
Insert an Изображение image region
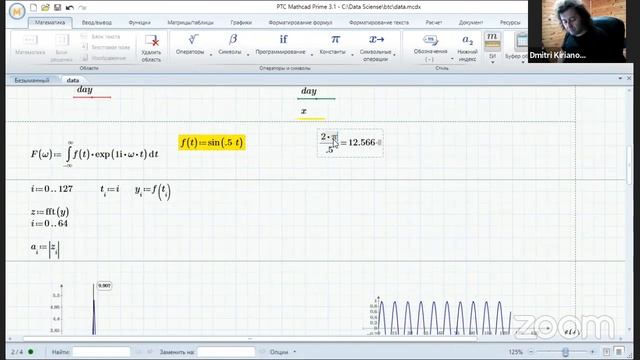[103, 58]
